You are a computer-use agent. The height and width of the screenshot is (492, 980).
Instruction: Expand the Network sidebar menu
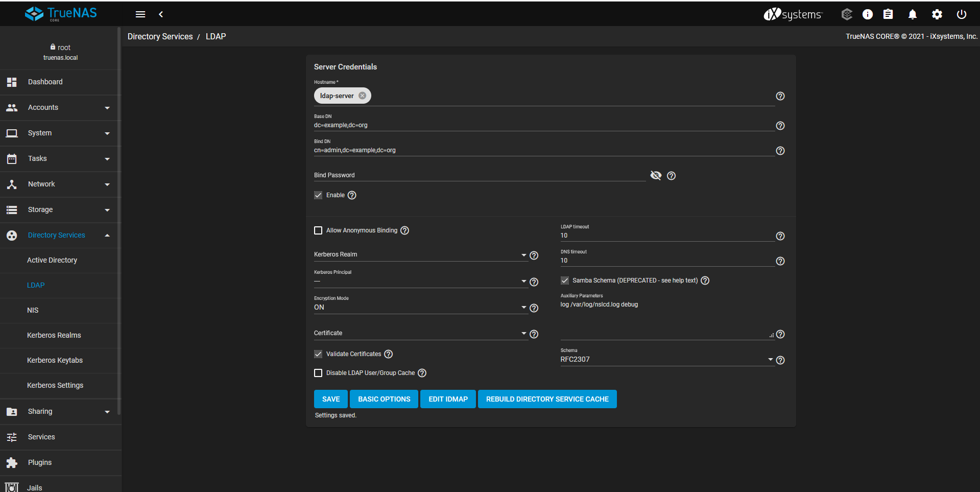pyautogui.click(x=60, y=184)
